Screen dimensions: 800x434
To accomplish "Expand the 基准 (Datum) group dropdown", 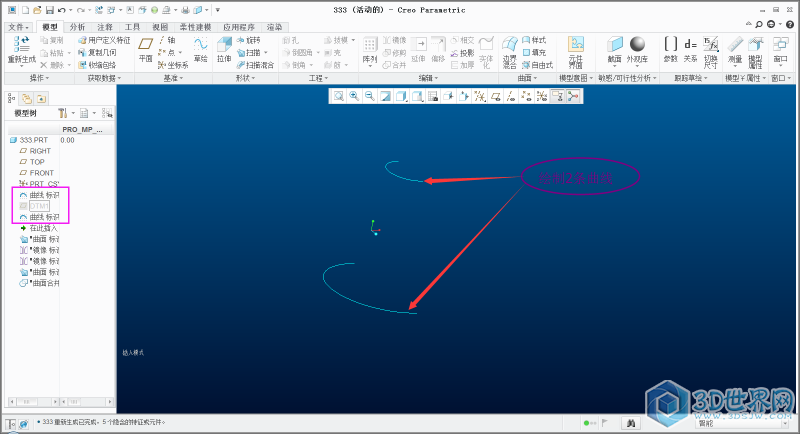I will pyautogui.click(x=173, y=78).
